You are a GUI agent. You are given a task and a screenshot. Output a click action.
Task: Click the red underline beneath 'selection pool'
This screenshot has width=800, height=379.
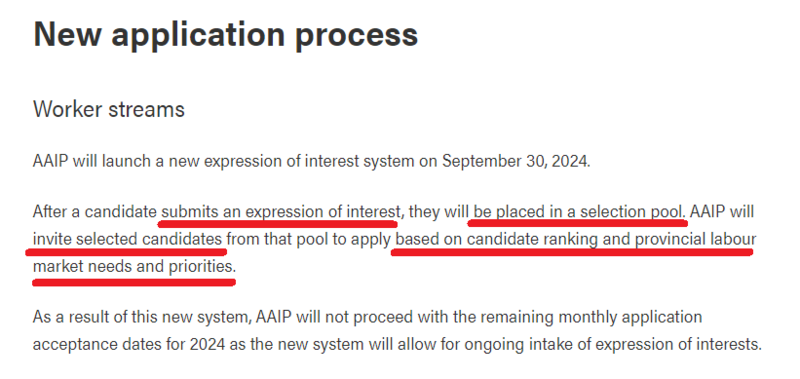pos(578,222)
